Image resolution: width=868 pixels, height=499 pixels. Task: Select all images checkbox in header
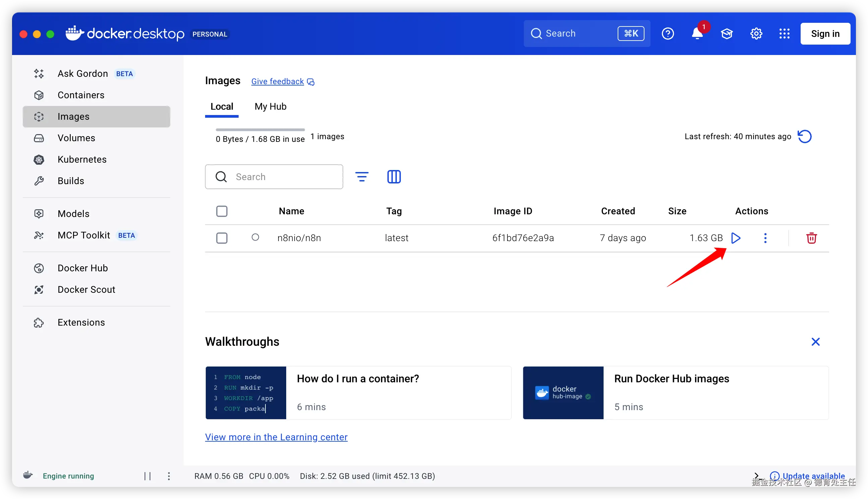click(222, 211)
